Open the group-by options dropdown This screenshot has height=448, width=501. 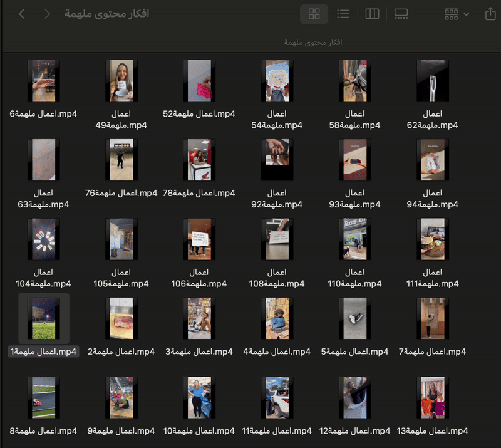click(457, 14)
